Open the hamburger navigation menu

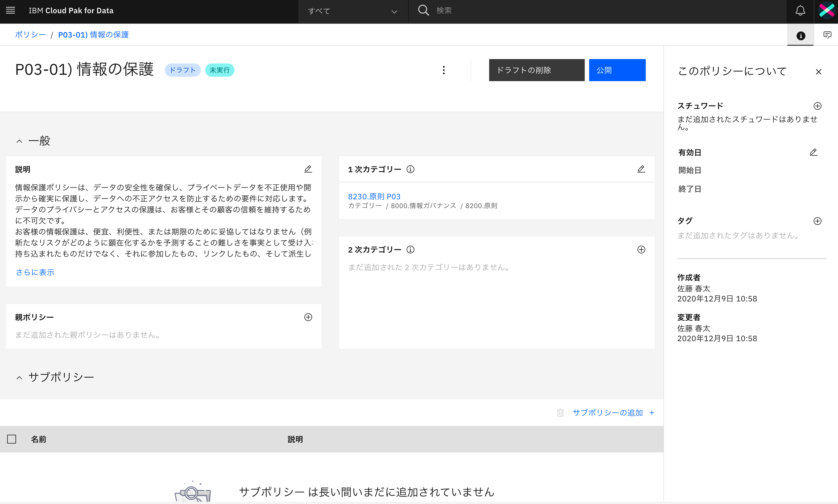[10, 10]
